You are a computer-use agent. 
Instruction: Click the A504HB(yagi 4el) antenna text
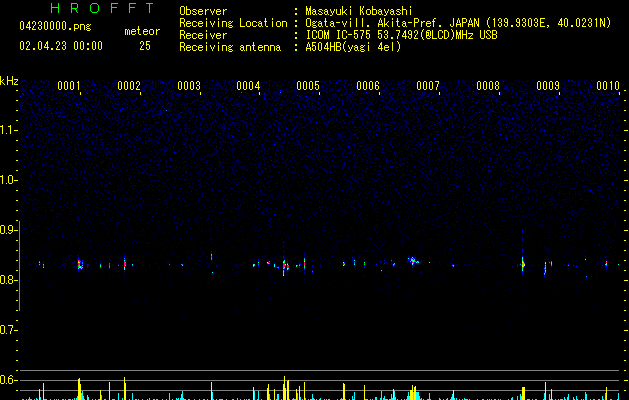click(x=353, y=47)
